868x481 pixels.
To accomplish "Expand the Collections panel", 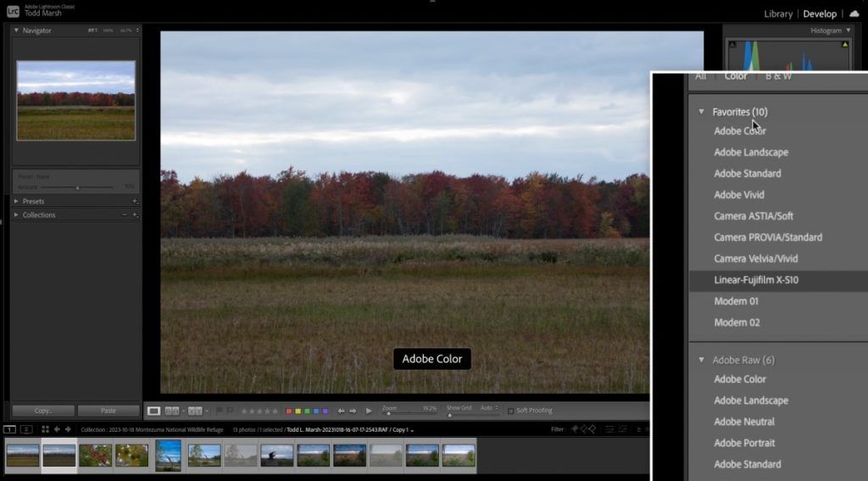I will (x=16, y=215).
